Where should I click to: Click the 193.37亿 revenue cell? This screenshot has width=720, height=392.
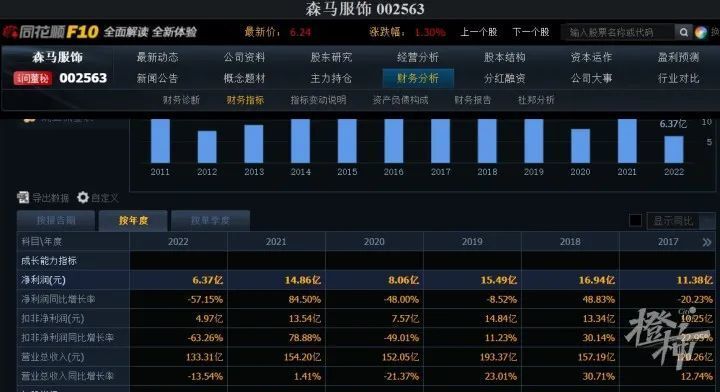pos(498,357)
